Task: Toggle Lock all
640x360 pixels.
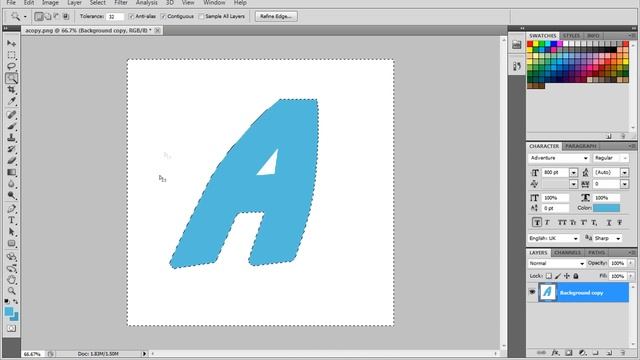Action: 576,276
